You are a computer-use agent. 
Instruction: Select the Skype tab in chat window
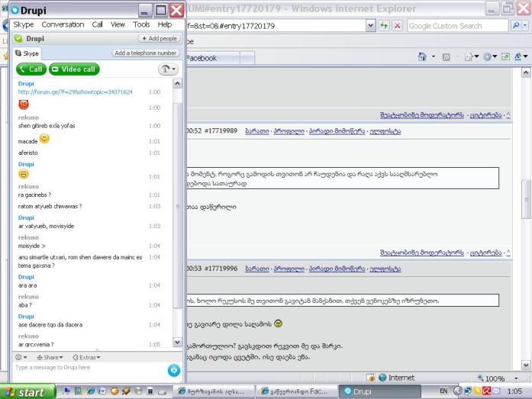pos(27,53)
